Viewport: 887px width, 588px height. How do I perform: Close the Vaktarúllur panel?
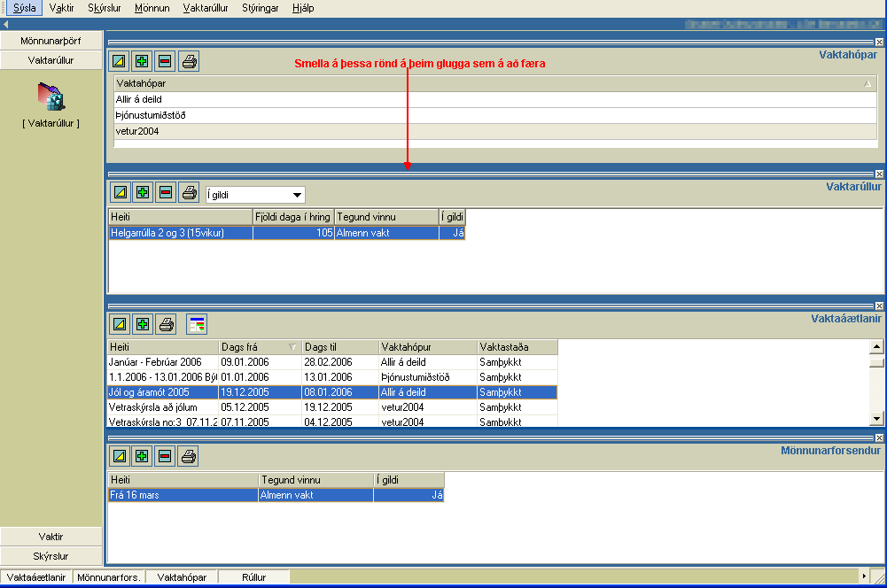click(x=879, y=174)
